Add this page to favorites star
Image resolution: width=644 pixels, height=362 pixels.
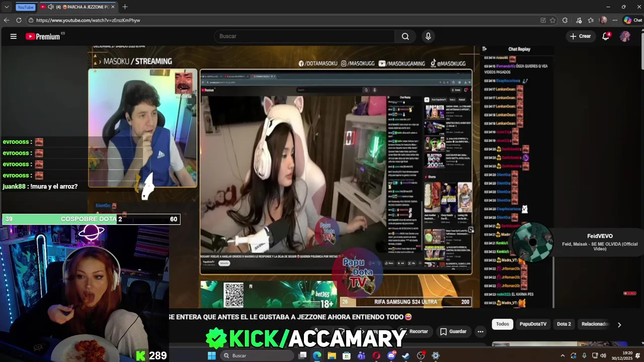(552, 20)
